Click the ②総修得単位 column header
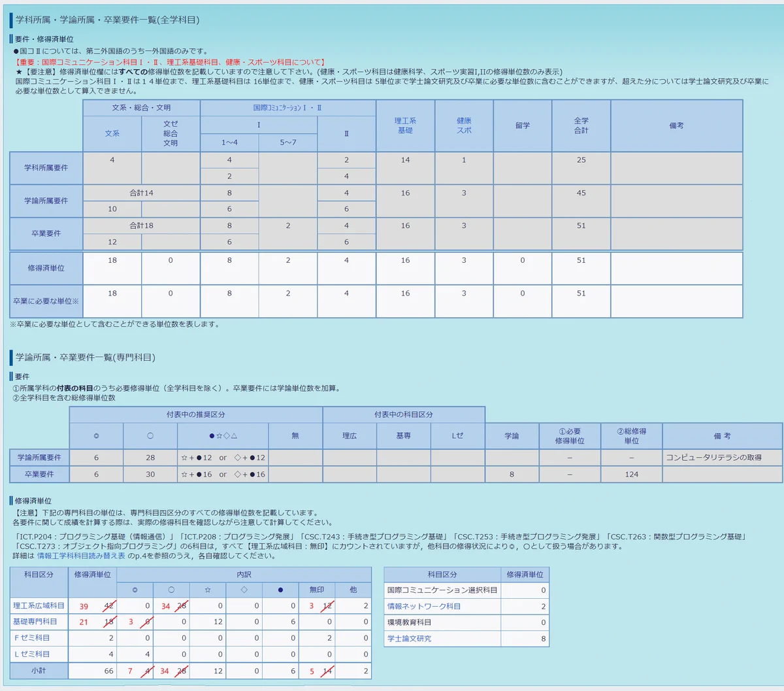Screen dimensions: 784x691 (631, 435)
